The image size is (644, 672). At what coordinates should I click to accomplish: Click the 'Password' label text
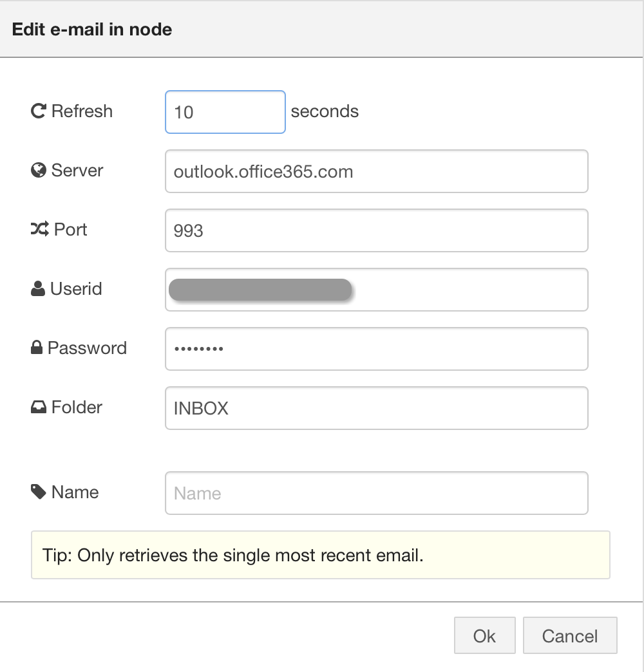pos(87,348)
